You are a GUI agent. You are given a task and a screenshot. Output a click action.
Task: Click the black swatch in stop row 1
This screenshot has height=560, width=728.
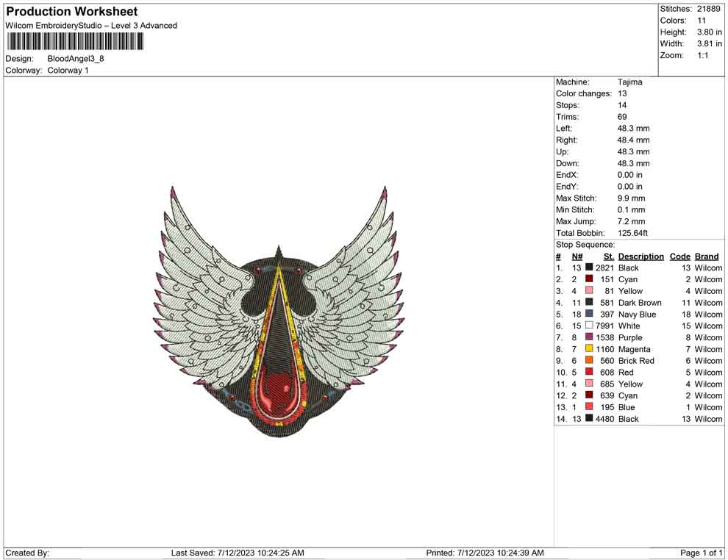click(x=589, y=268)
